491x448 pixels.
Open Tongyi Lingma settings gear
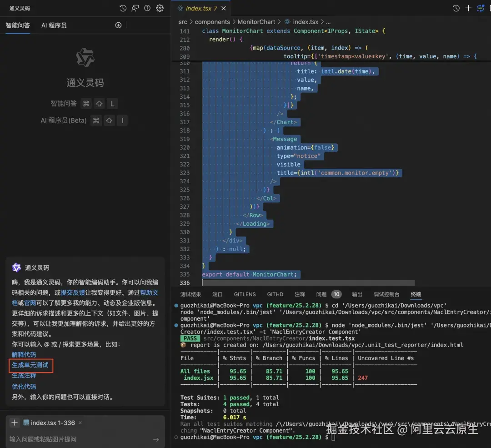(160, 8)
